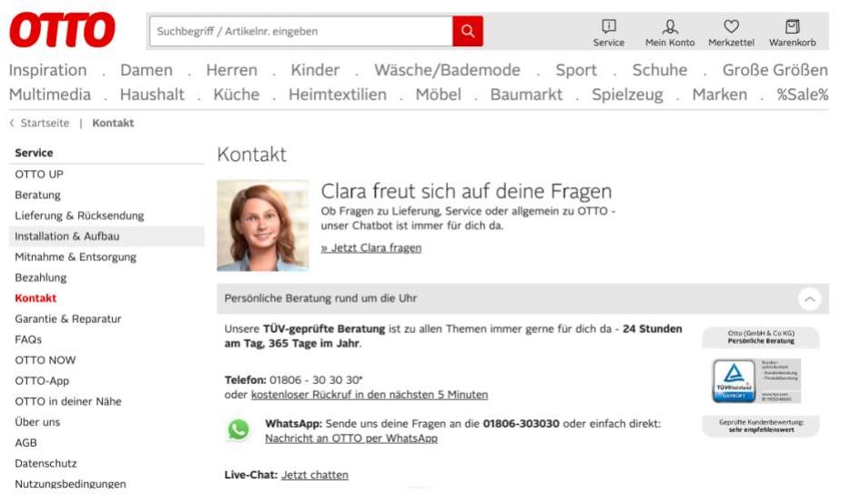The image size is (841, 504).
Task: Click the Clara chatbot portrait
Action: coord(263,226)
